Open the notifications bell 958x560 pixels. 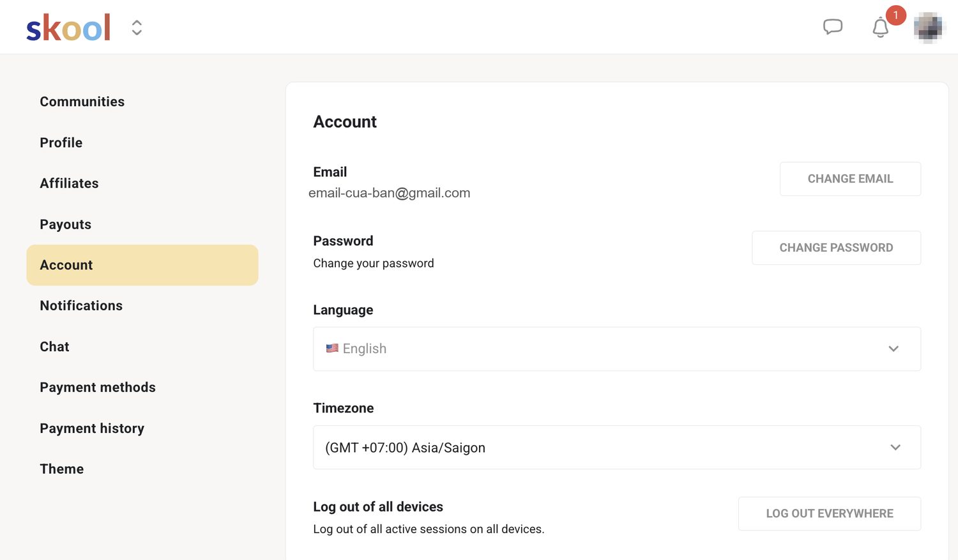881,27
